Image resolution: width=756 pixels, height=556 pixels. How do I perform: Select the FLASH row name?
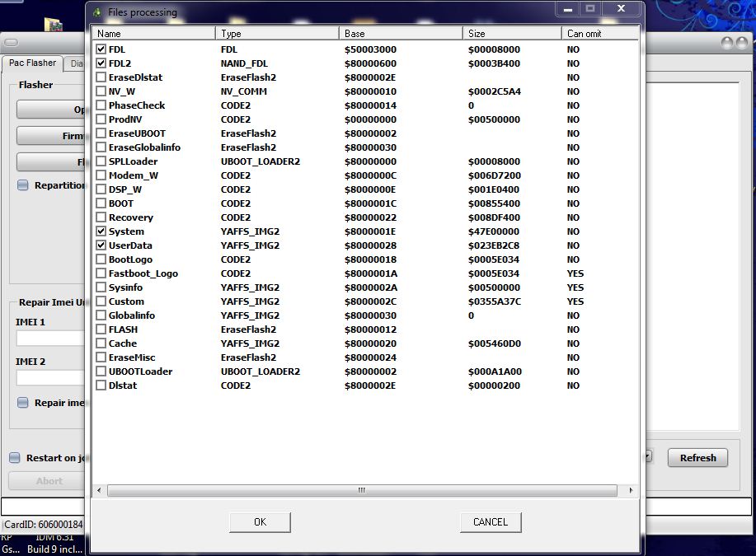click(123, 329)
